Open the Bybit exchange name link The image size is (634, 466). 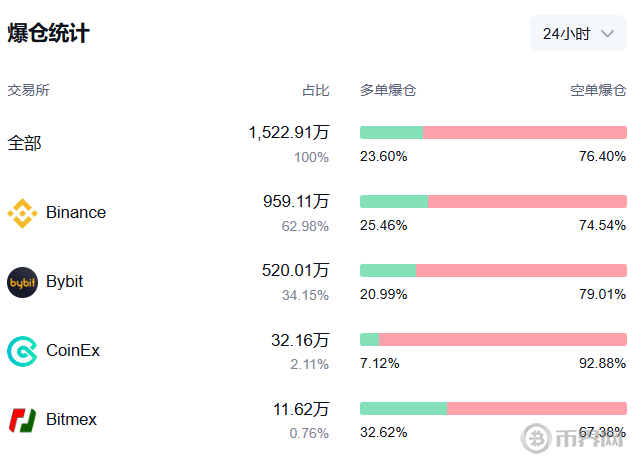pos(65,282)
